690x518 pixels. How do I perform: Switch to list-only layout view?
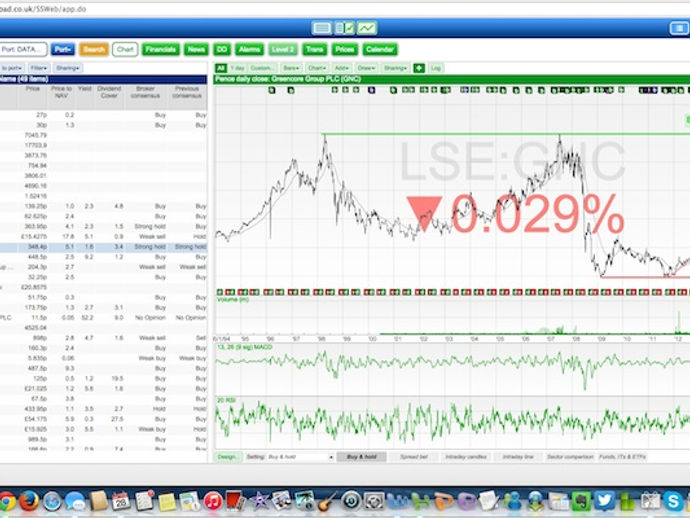(x=322, y=28)
